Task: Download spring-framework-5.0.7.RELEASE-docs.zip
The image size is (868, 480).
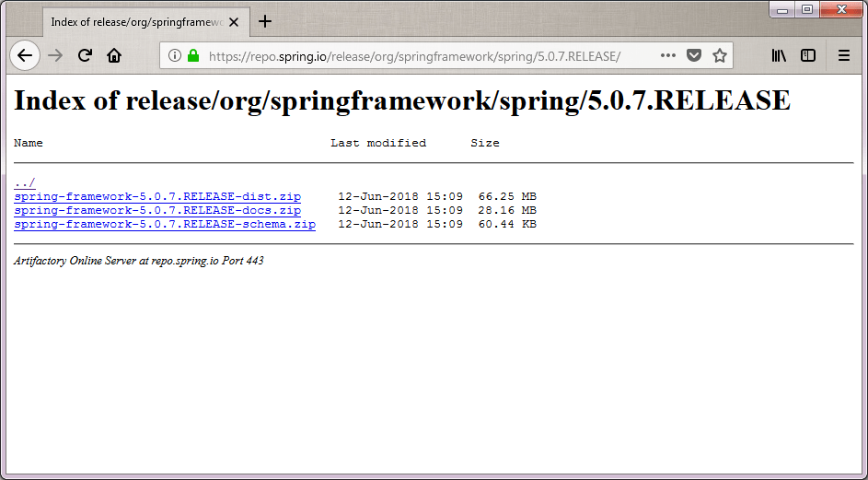Action: [x=157, y=210]
